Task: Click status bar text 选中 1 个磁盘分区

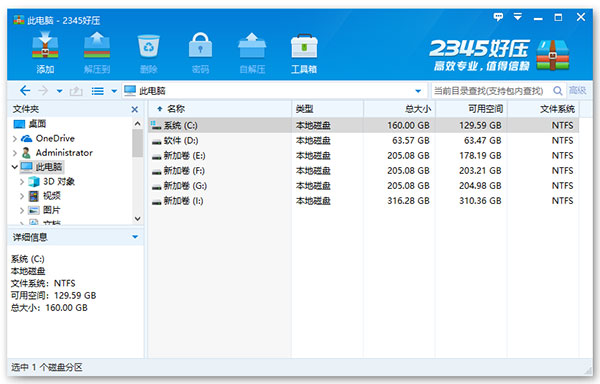Action: (47, 367)
